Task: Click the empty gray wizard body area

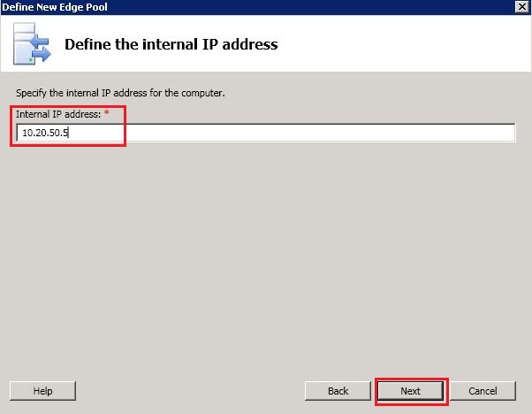Action: coord(265,257)
